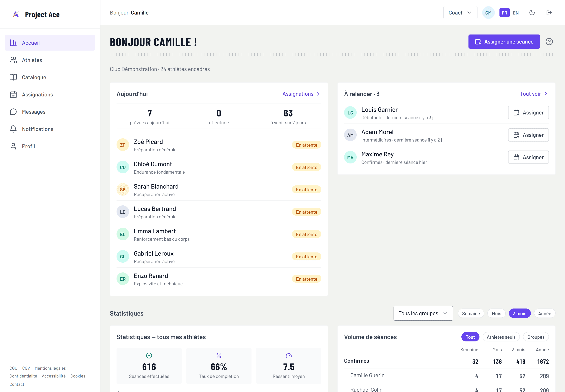Click Assigner for Adam Morel
Viewport: 565px width, 392px height.
[528, 135]
